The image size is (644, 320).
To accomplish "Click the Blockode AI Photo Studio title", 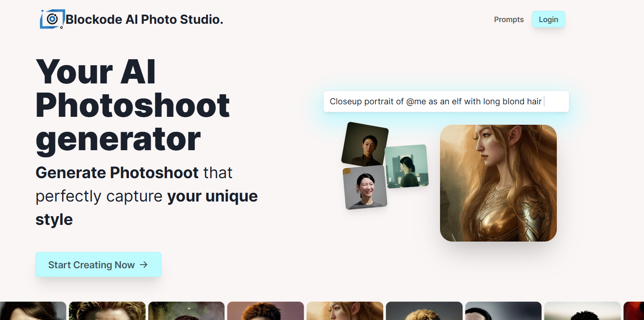I will pos(144,20).
